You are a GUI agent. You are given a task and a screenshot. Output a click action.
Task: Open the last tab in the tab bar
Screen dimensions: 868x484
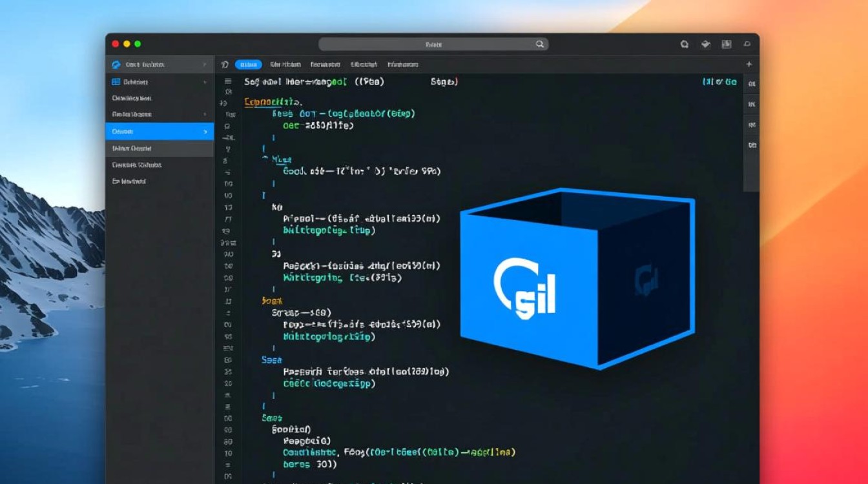click(x=402, y=65)
